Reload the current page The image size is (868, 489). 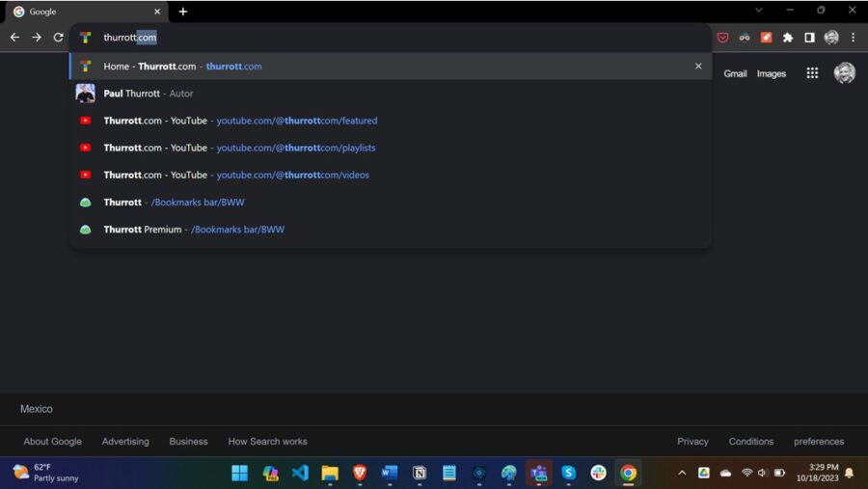pyautogui.click(x=58, y=37)
